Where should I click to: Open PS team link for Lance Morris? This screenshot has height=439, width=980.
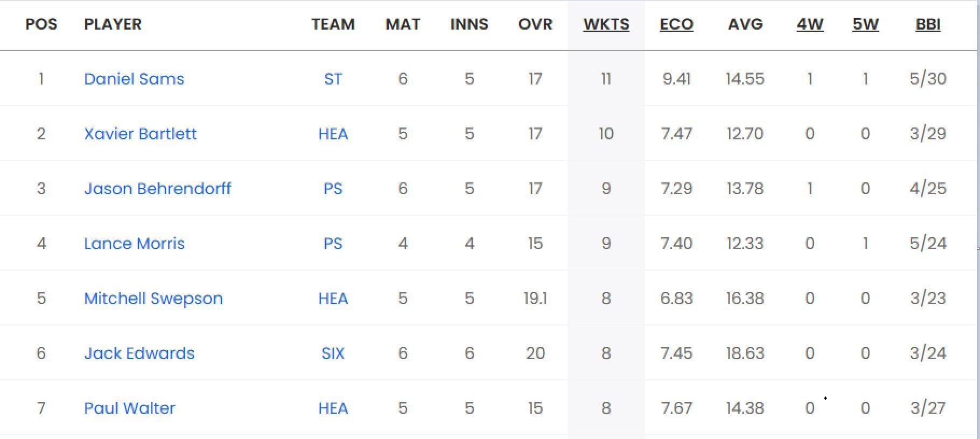tap(333, 244)
